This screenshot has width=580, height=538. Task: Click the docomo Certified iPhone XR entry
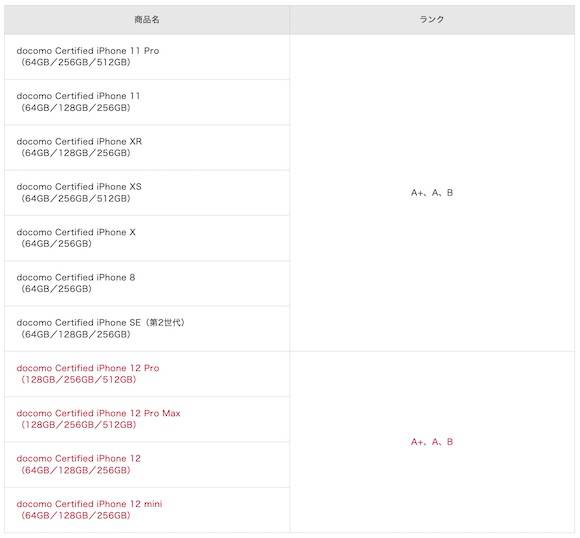coord(147,148)
